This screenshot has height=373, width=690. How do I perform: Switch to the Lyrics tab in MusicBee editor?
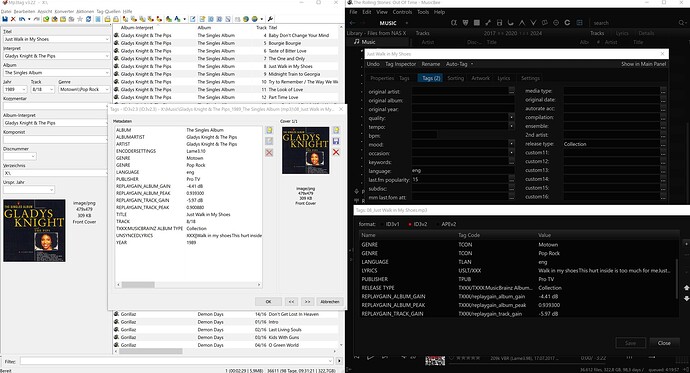(503, 78)
